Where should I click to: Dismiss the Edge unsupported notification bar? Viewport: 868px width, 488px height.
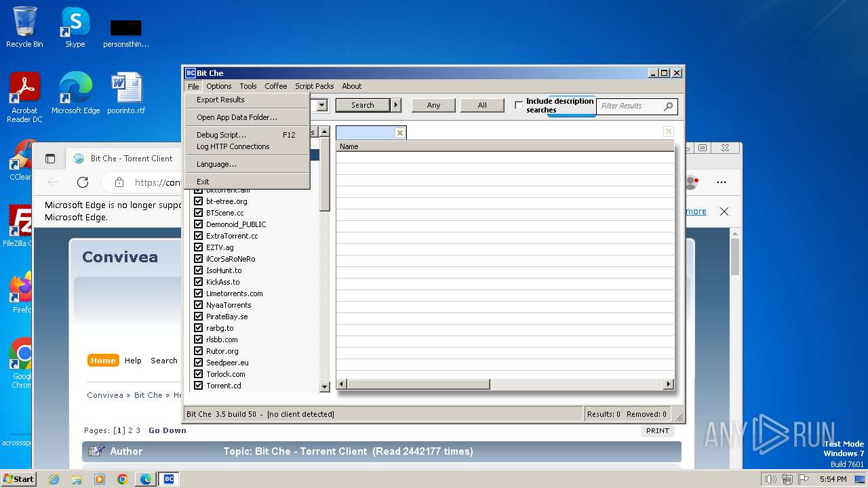pyautogui.click(x=724, y=211)
